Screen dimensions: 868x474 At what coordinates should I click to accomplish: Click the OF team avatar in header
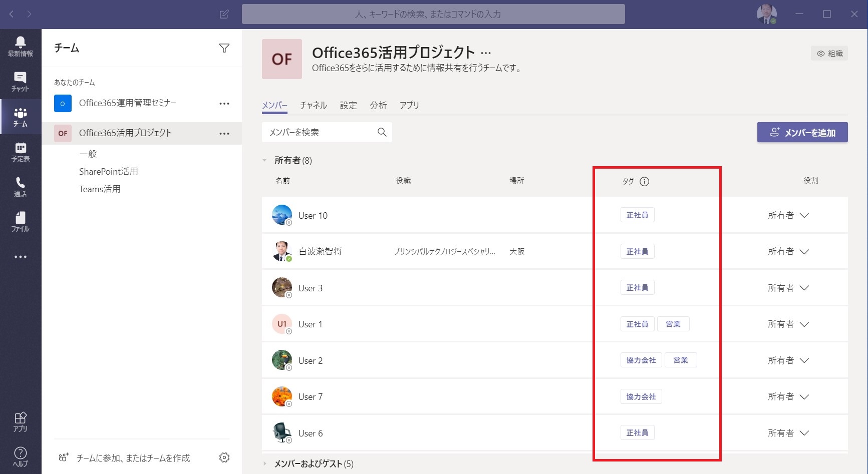282,59
